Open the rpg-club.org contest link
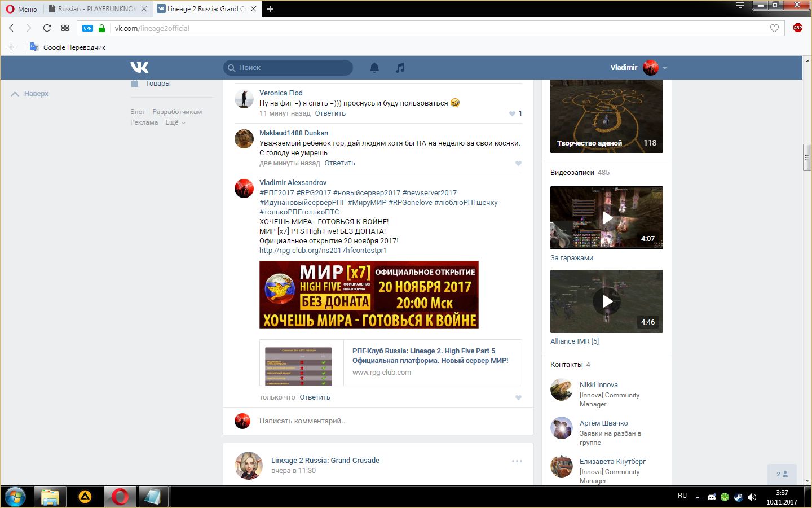Viewport: 812px width, 508px height. (x=323, y=250)
